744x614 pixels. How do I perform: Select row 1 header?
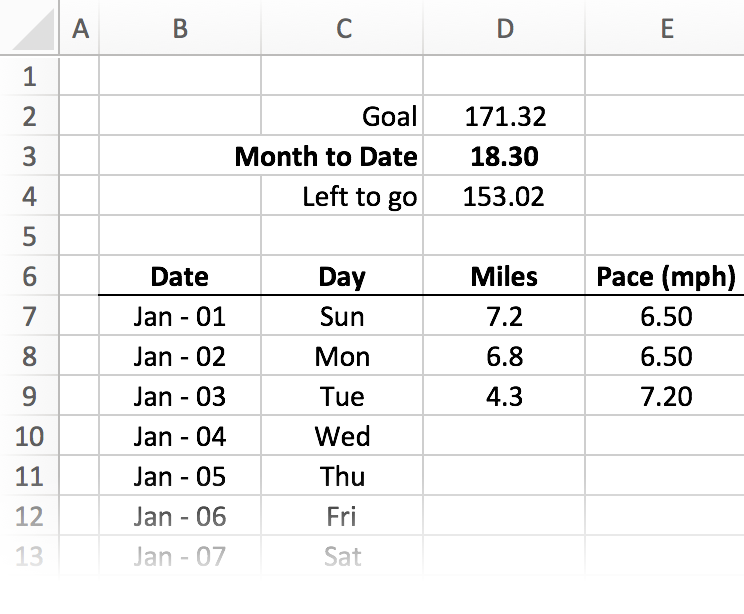pyautogui.click(x=29, y=76)
